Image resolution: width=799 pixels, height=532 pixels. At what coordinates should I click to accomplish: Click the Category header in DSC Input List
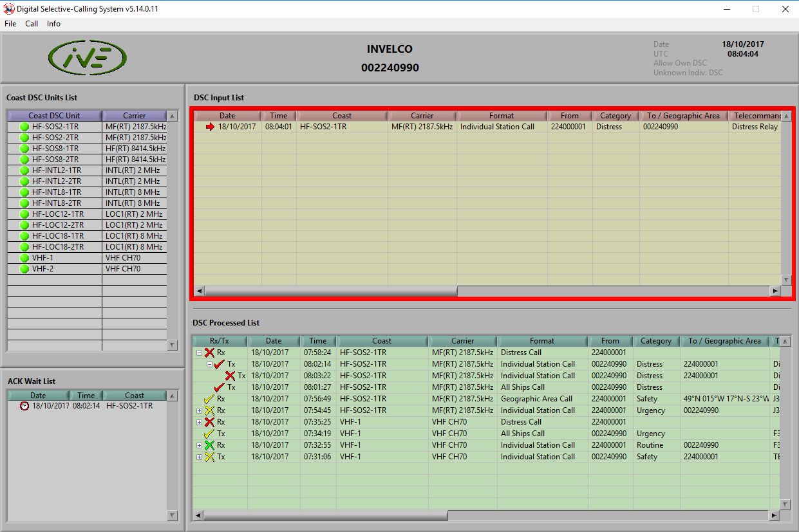pos(616,116)
